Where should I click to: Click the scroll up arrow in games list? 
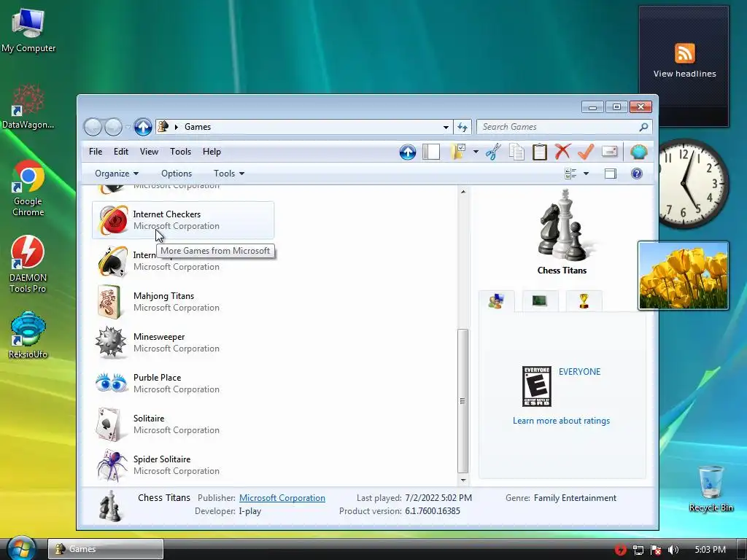coord(463,192)
